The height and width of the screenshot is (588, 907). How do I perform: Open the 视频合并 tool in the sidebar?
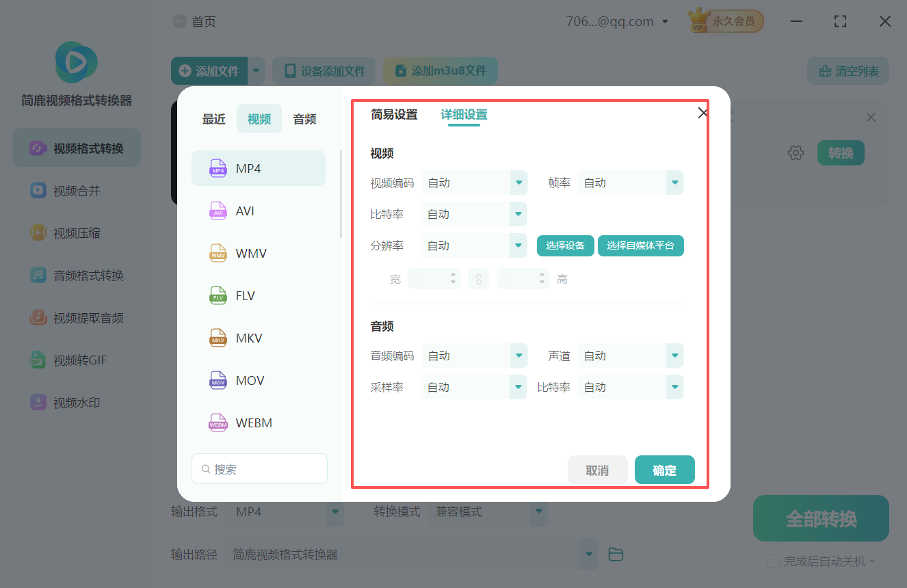click(75, 190)
